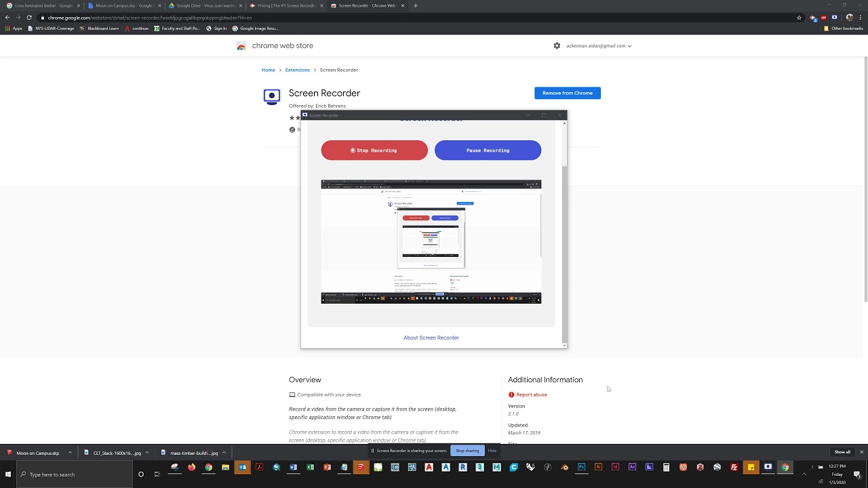Open Chrome Web Store settings gear

[x=557, y=45]
